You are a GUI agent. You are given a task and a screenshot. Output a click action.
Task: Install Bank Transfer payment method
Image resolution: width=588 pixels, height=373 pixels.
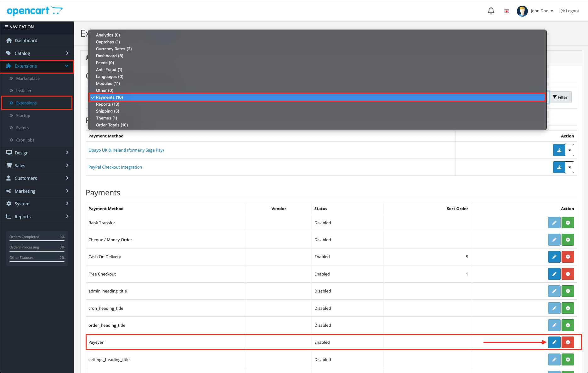(568, 223)
